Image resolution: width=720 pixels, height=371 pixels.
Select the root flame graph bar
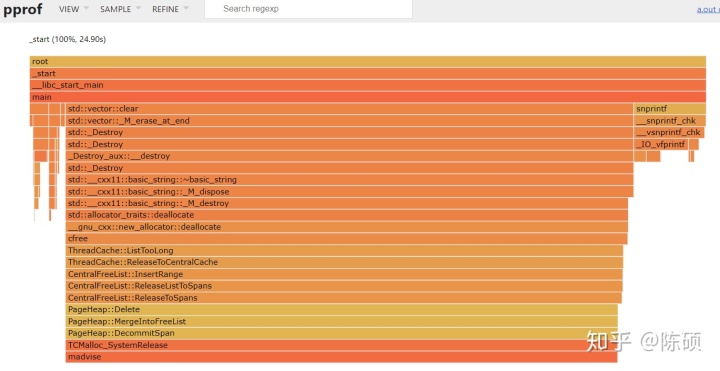pyautogui.click(x=368, y=62)
